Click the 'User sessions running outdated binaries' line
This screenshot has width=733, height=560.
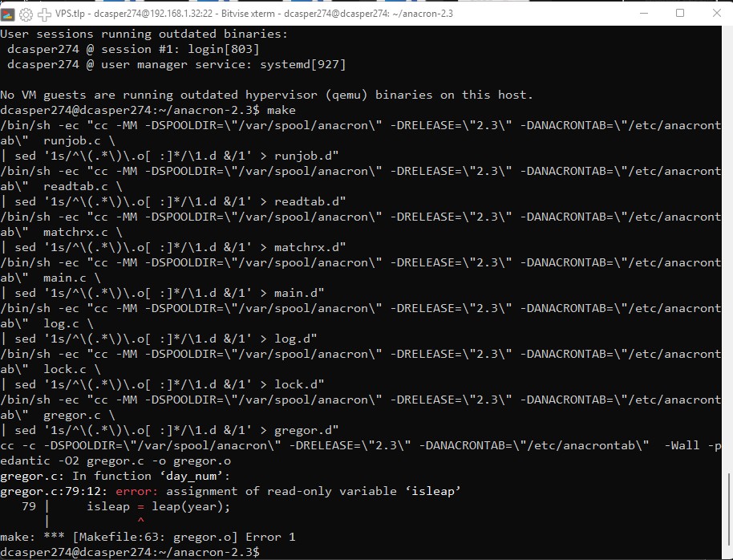point(143,34)
